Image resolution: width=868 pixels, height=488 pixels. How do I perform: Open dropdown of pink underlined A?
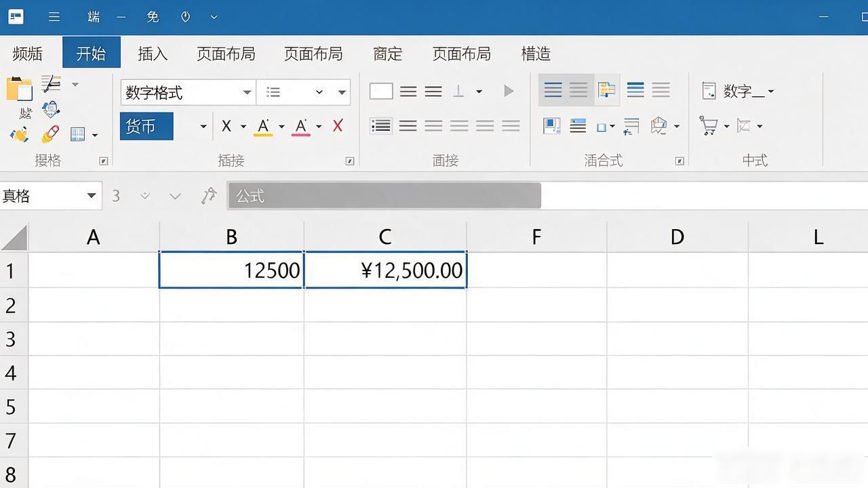coord(319,127)
